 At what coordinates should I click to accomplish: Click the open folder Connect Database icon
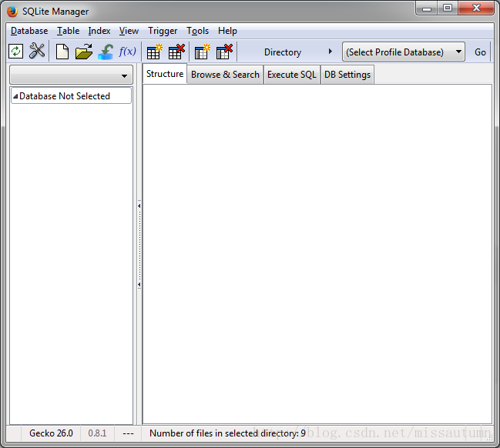[84, 52]
